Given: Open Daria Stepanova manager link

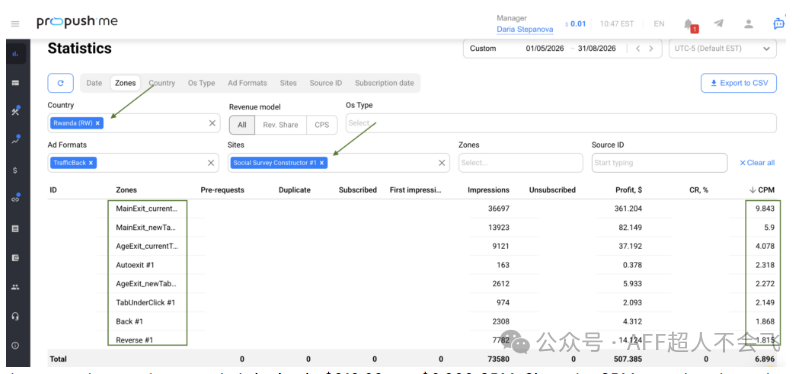Looking at the screenshot, I should coord(525,29).
